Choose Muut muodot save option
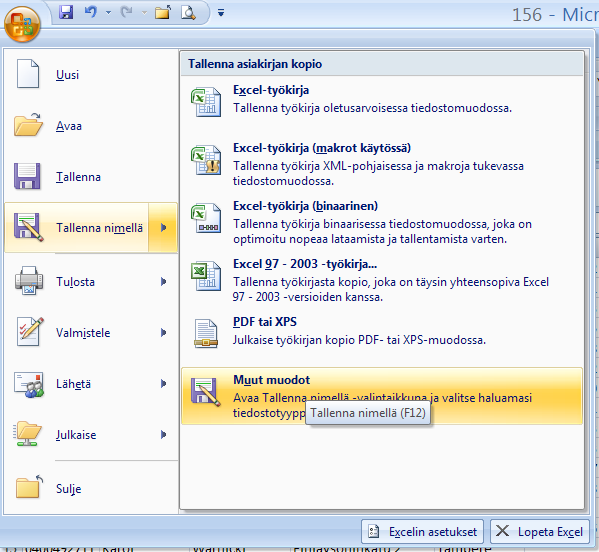The width and height of the screenshot is (599, 552). coord(382,396)
